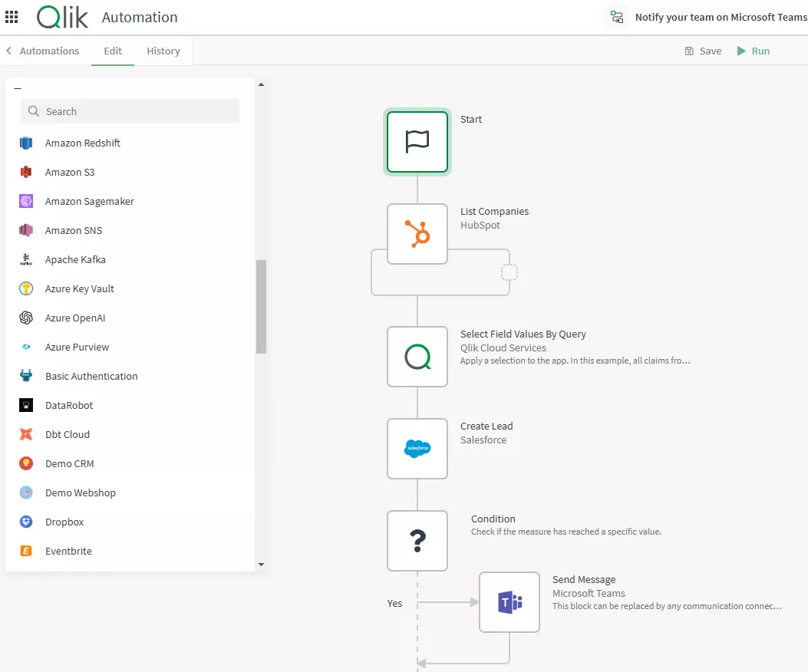
Task: Open the History tab
Action: click(x=163, y=51)
